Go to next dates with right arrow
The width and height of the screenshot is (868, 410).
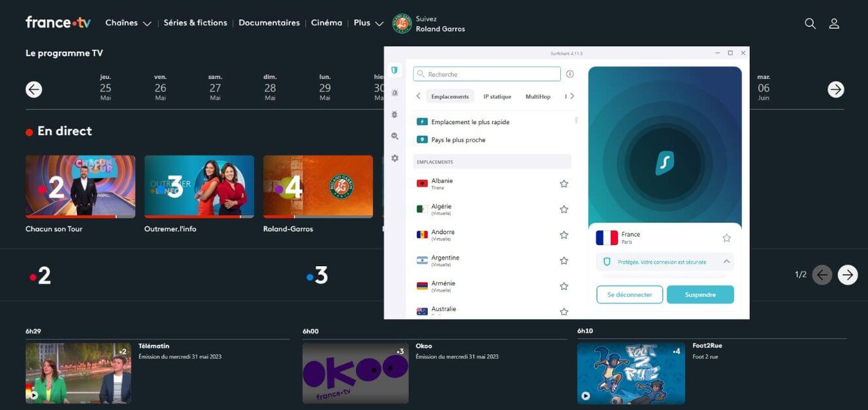coord(836,90)
